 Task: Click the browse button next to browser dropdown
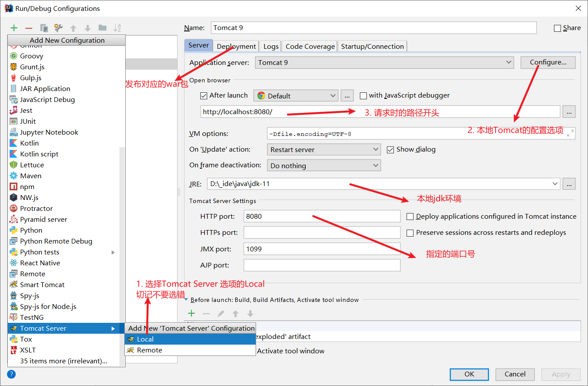(347, 95)
